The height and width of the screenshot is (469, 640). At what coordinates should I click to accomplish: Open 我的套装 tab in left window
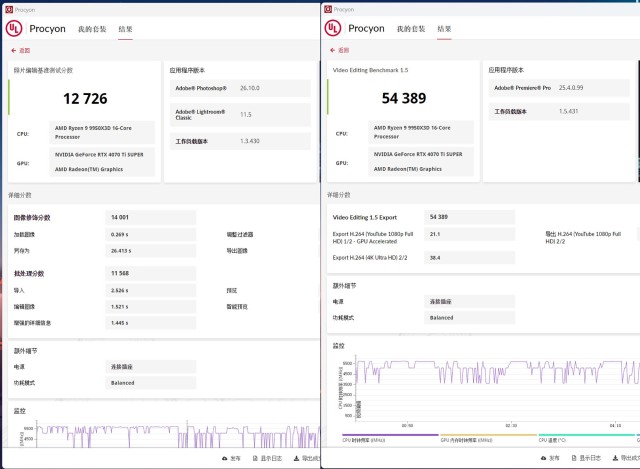[x=91, y=29]
